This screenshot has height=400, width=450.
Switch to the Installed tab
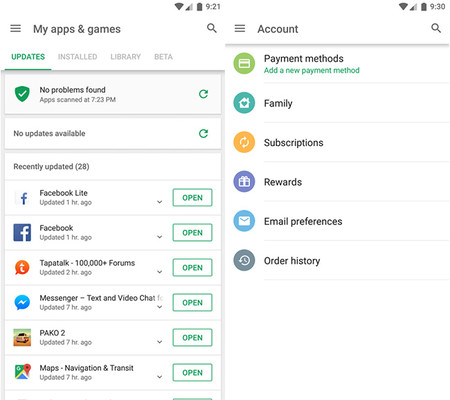(x=77, y=57)
